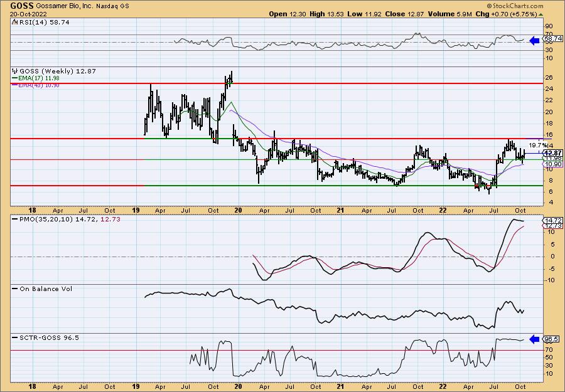This screenshot has height=392, width=565.
Task: Click the EMA(17) 11.98 legend entry
Action: [x=38, y=78]
